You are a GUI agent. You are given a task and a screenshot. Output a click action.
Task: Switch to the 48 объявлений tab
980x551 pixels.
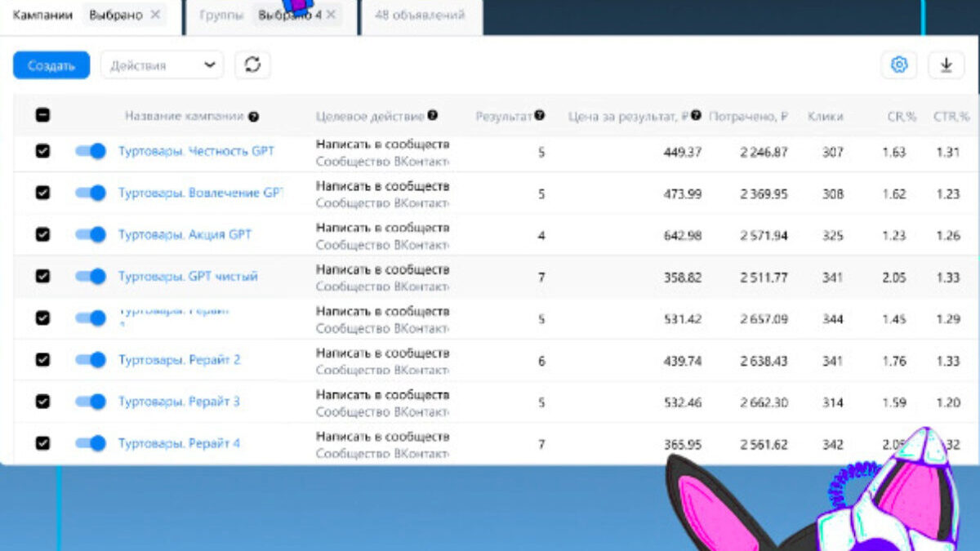(x=420, y=15)
